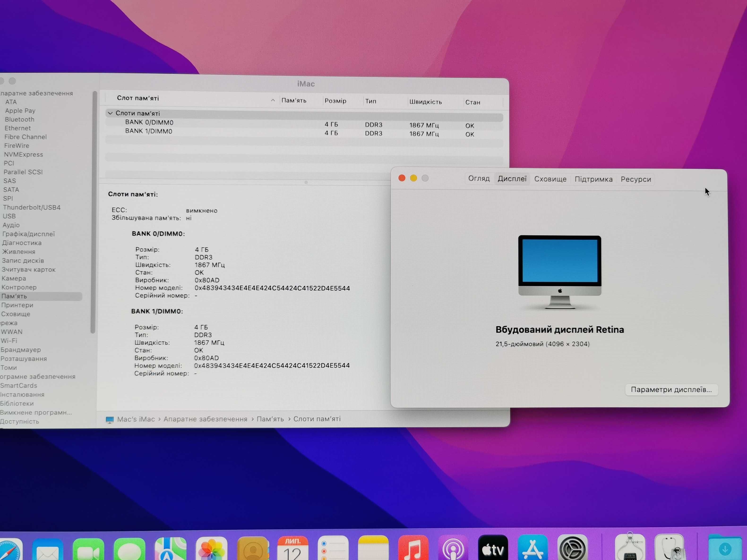This screenshot has width=747, height=560.
Task: Open Contacts from the Dock
Action: tap(253, 548)
